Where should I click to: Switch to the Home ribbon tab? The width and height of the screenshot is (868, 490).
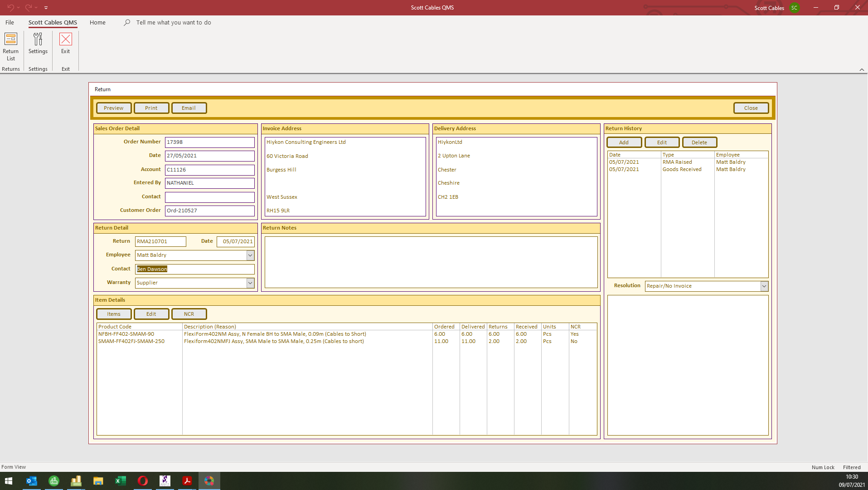(x=97, y=22)
